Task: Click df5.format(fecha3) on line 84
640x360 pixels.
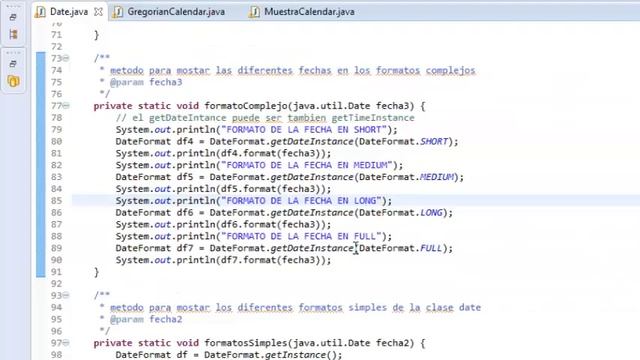Action: [270, 189]
